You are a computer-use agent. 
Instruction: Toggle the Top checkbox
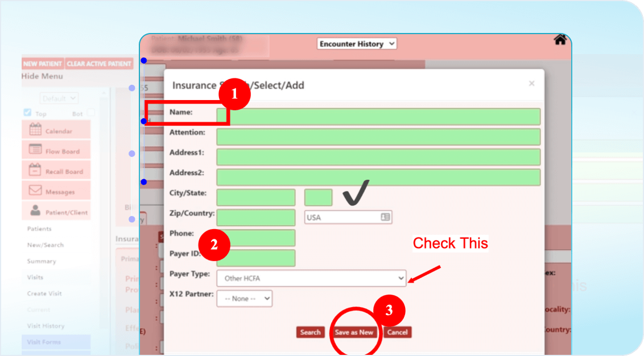click(x=27, y=112)
